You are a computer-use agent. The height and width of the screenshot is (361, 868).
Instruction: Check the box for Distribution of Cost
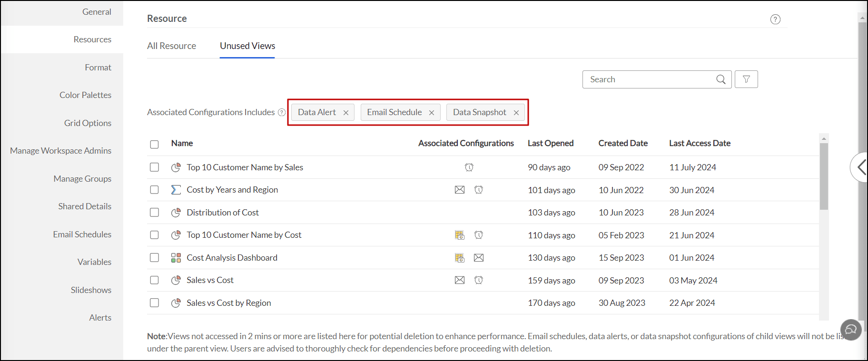[x=154, y=212]
